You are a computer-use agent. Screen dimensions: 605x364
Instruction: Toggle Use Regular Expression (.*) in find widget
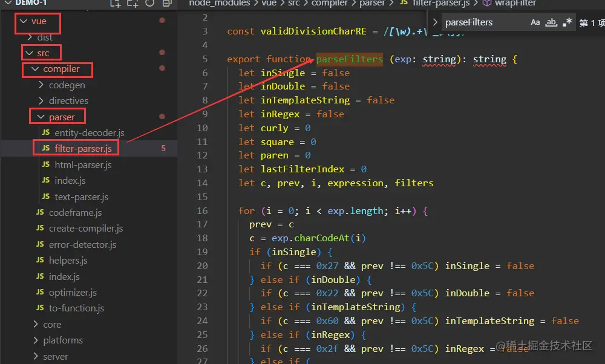(567, 22)
